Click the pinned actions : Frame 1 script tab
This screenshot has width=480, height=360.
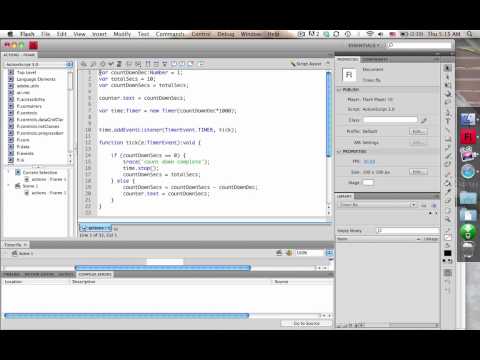pos(96,228)
